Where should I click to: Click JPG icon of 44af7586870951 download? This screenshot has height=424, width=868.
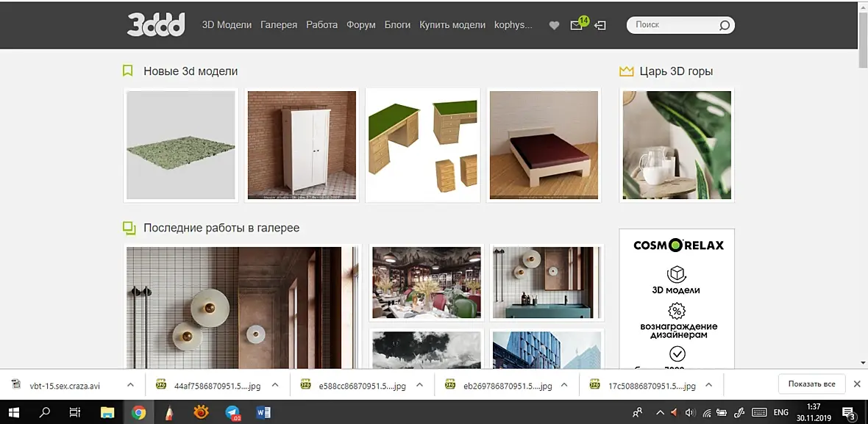point(161,385)
